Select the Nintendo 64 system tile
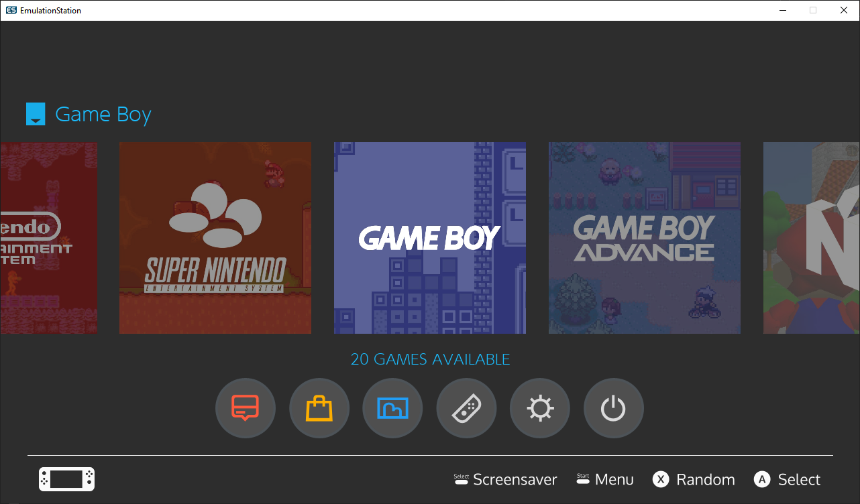The height and width of the screenshot is (504, 860). (x=812, y=238)
